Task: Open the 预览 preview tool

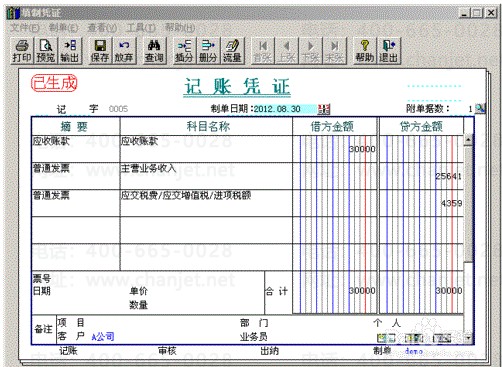Action: (45, 51)
